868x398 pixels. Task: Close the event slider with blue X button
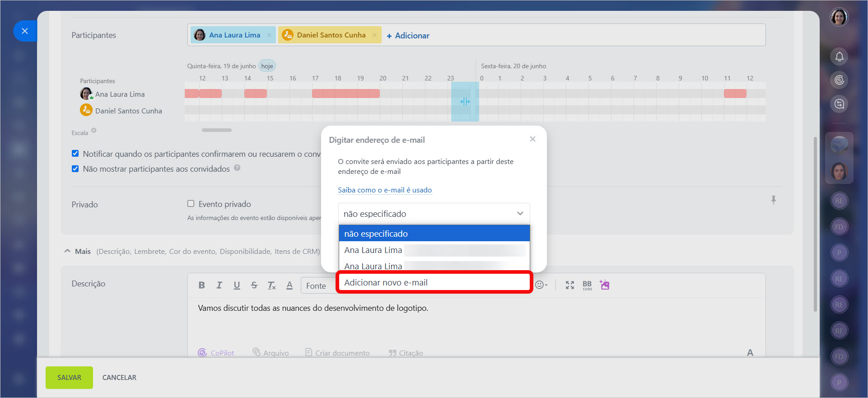pos(25,31)
